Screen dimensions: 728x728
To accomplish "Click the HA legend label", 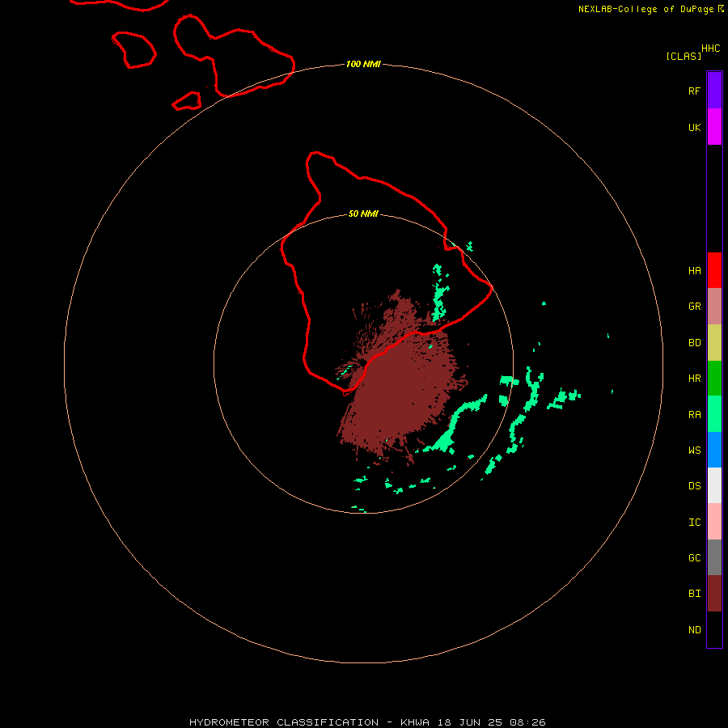I will [694, 270].
